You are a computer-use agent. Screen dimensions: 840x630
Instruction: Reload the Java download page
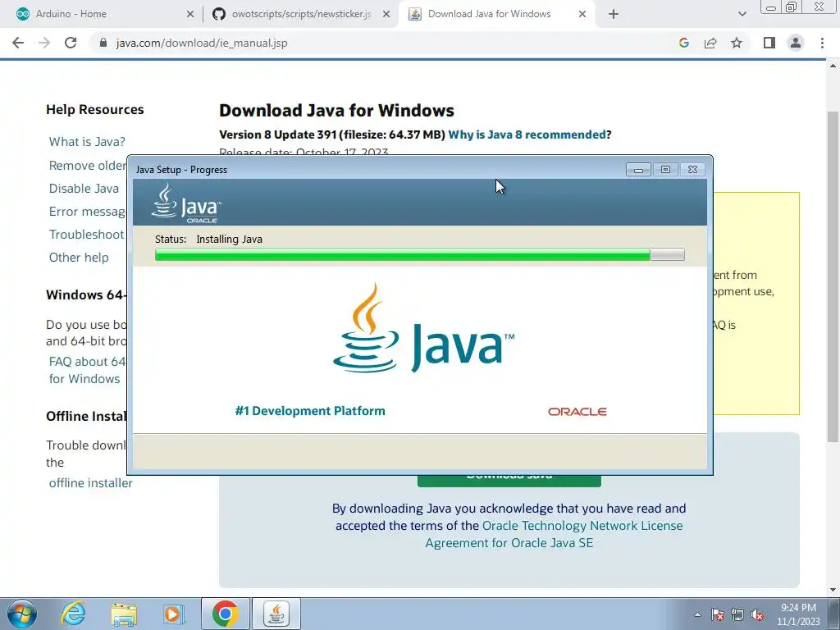(71, 43)
